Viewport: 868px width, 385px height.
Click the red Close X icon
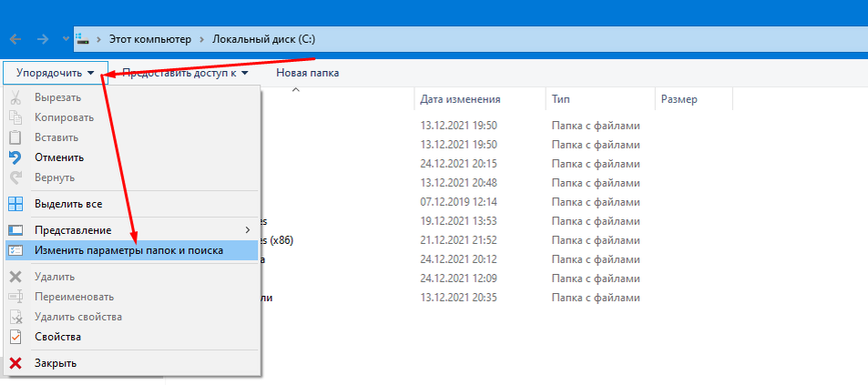15,363
